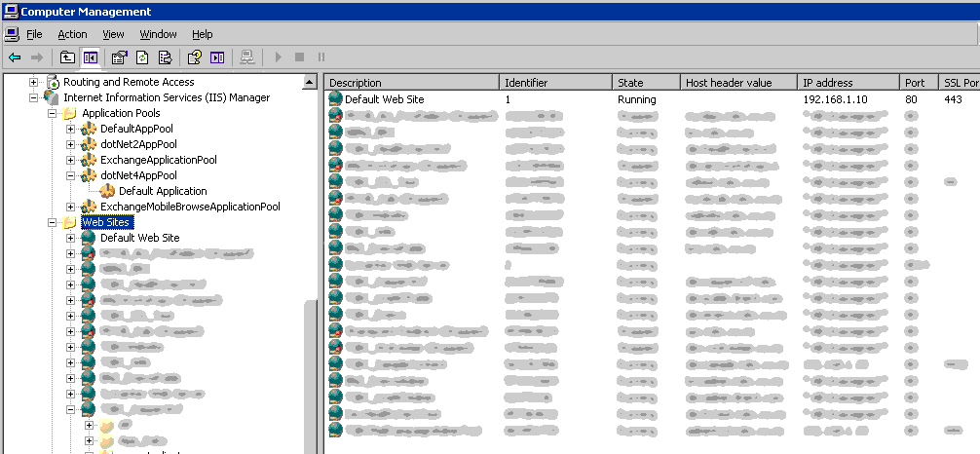Click the Back arrow toolbar icon
Image resolution: width=980 pixels, height=454 pixels.
pos(15,58)
